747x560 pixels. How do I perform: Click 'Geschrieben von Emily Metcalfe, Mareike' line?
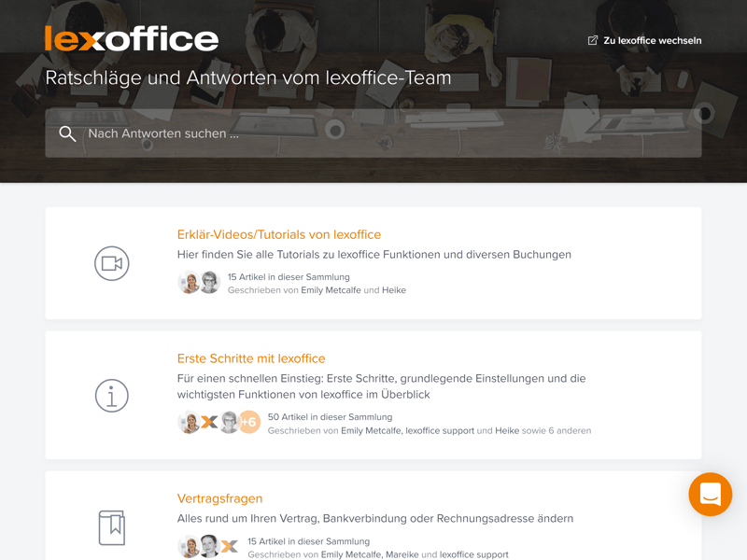pyautogui.click(x=378, y=554)
